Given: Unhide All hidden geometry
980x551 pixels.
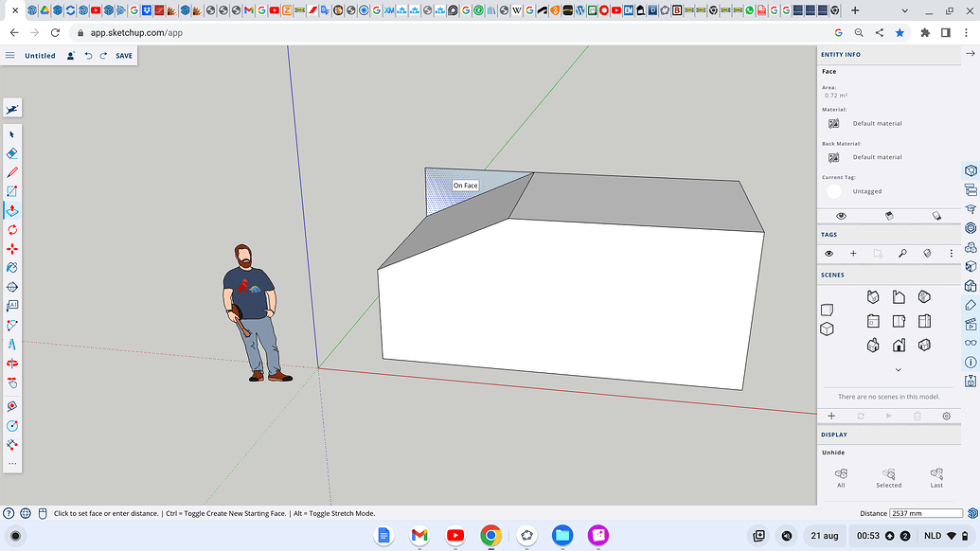Looking at the screenshot, I should (x=841, y=476).
